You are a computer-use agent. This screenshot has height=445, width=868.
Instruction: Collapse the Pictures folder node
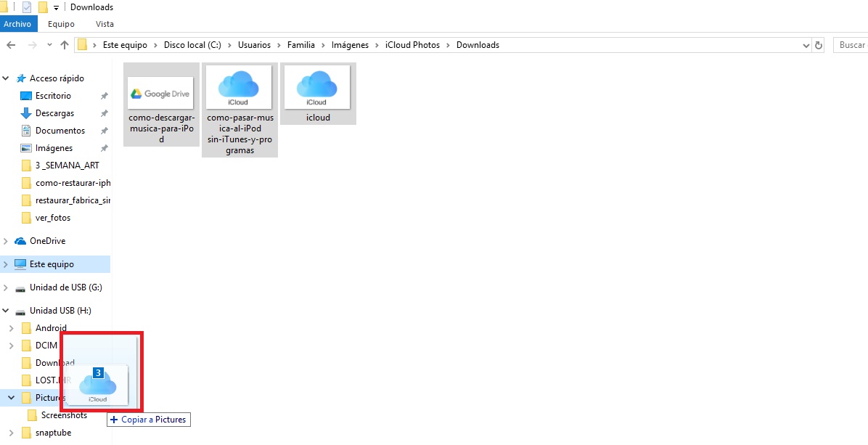[12, 398]
